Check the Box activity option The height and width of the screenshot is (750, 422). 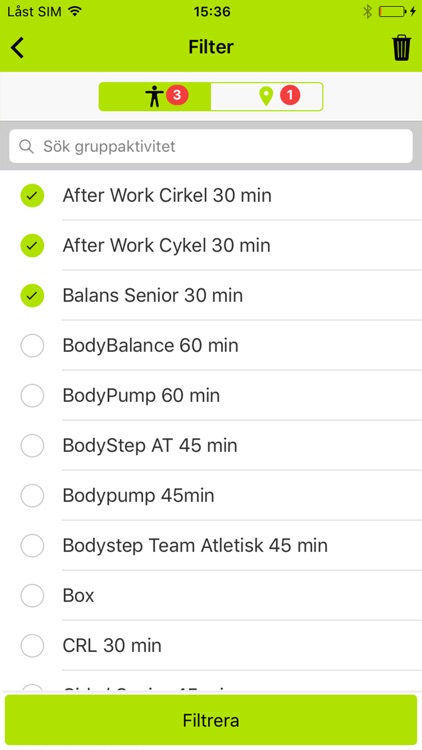32,596
